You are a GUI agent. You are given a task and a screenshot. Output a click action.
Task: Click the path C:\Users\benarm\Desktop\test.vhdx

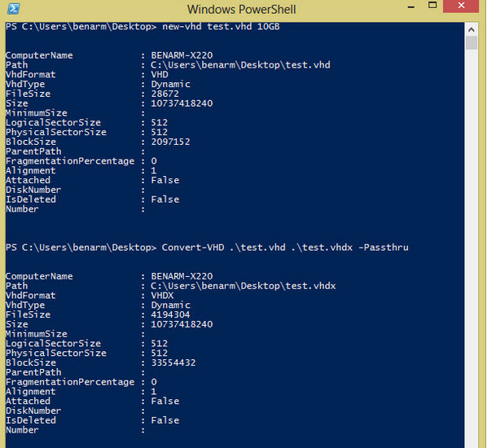[x=243, y=286]
